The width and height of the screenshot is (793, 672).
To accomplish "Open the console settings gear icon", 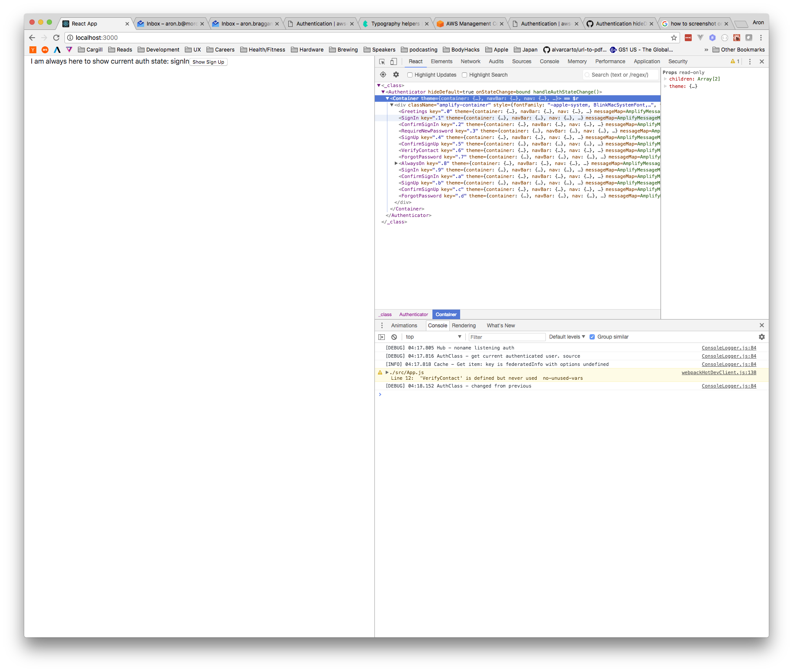I will pos(762,337).
